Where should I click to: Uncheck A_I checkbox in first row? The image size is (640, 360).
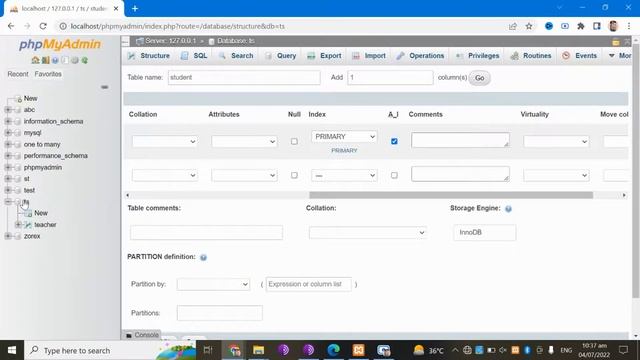point(394,142)
